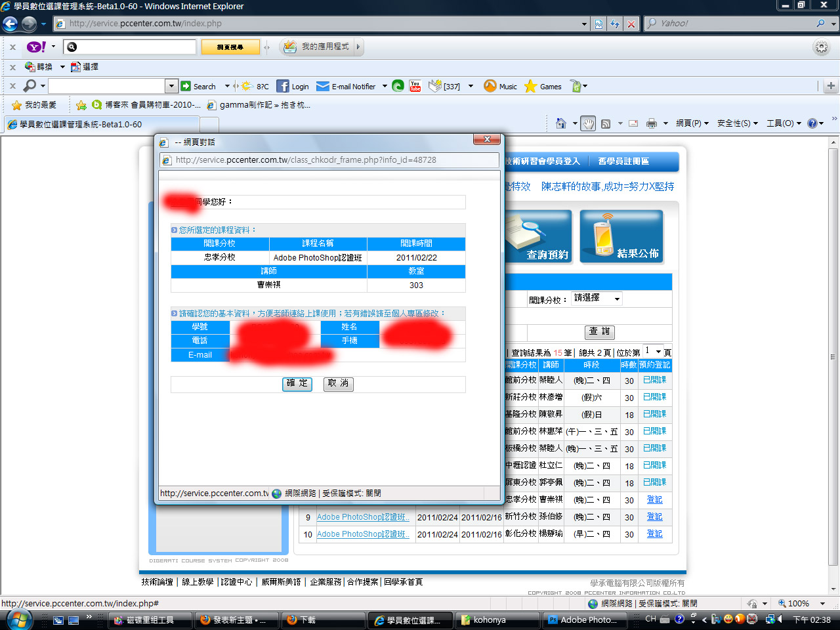
Task: Click 認證中心 footer link
Action: point(236,582)
